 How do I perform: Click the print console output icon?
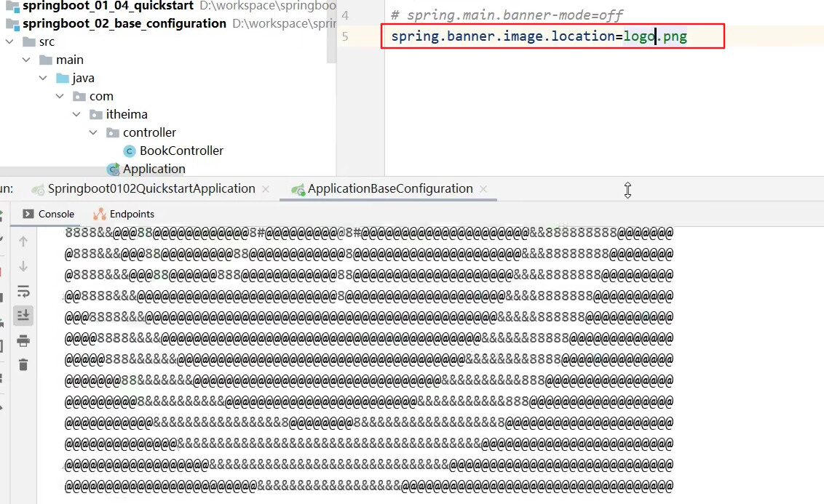click(x=23, y=341)
